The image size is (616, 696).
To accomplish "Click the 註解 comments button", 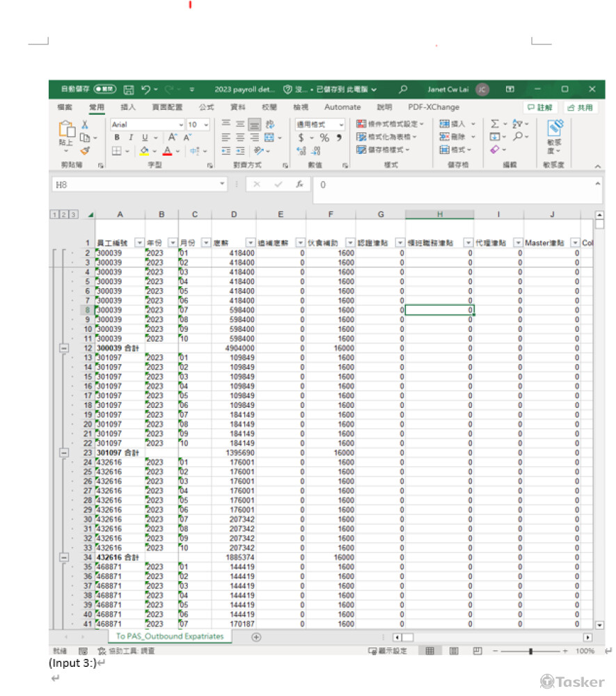I will [x=540, y=108].
